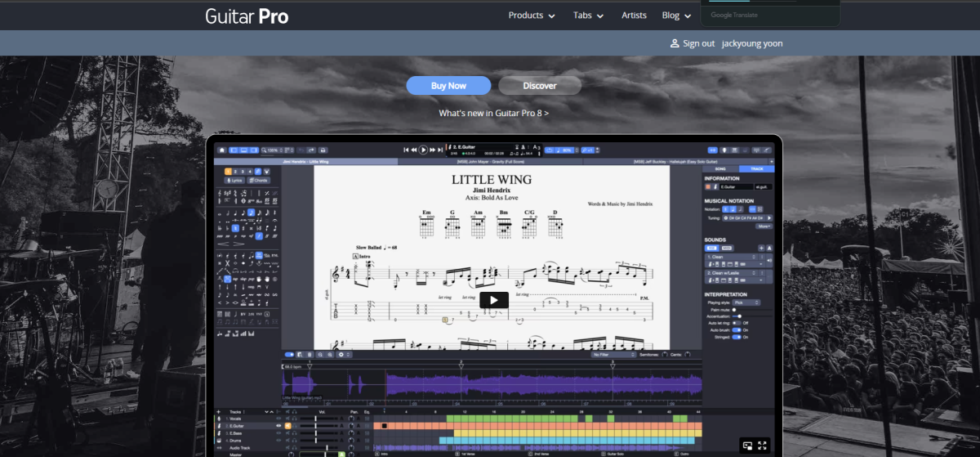980x457 pixels.
Task: Open the Playing style Pick dropdown
Action: (746, 302)
